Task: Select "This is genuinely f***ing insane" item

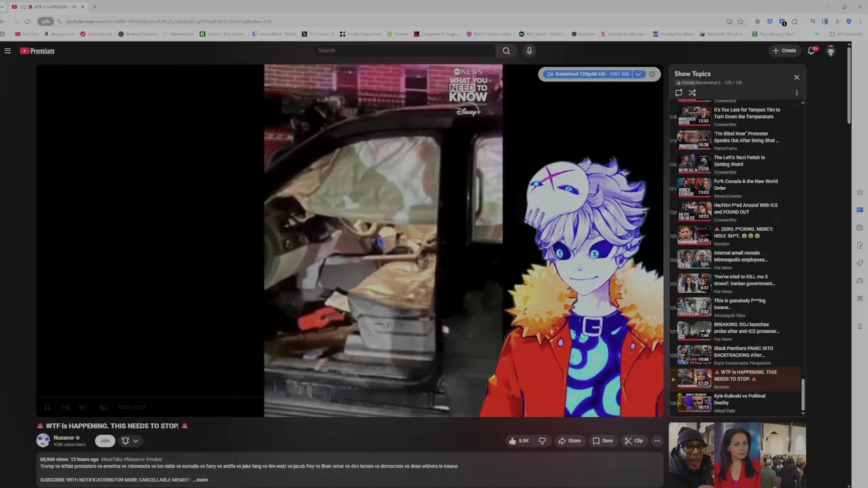Action: tap(736, 306)
